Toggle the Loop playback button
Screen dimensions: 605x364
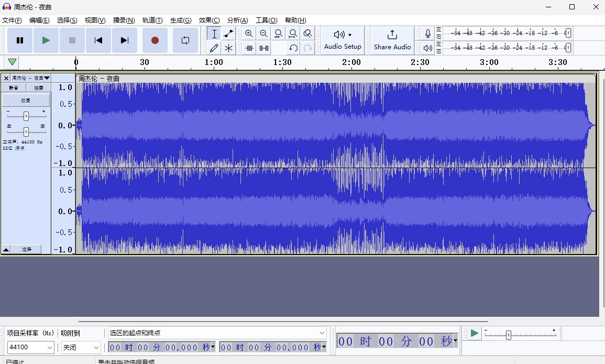185,40
